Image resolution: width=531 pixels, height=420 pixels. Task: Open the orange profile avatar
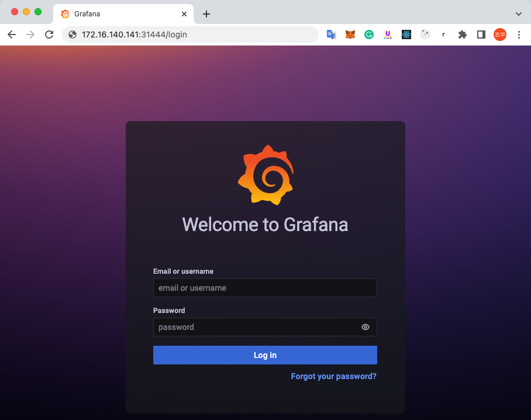[x=500, y=35]
